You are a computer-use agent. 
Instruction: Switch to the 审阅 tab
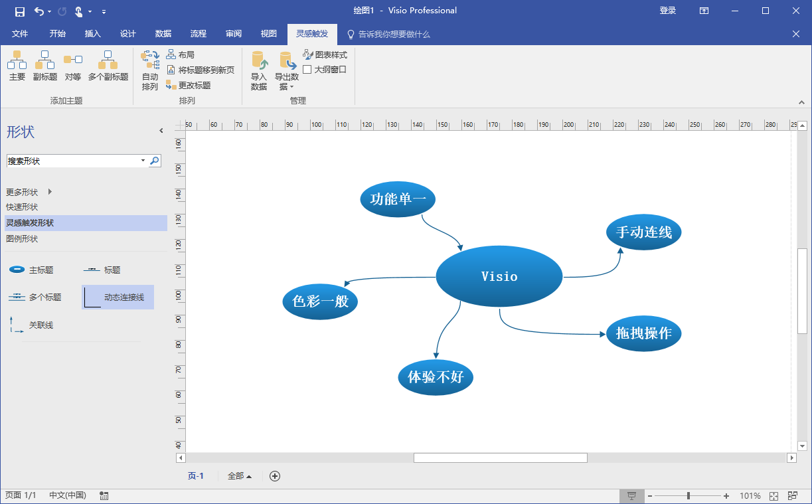point(234,34)
